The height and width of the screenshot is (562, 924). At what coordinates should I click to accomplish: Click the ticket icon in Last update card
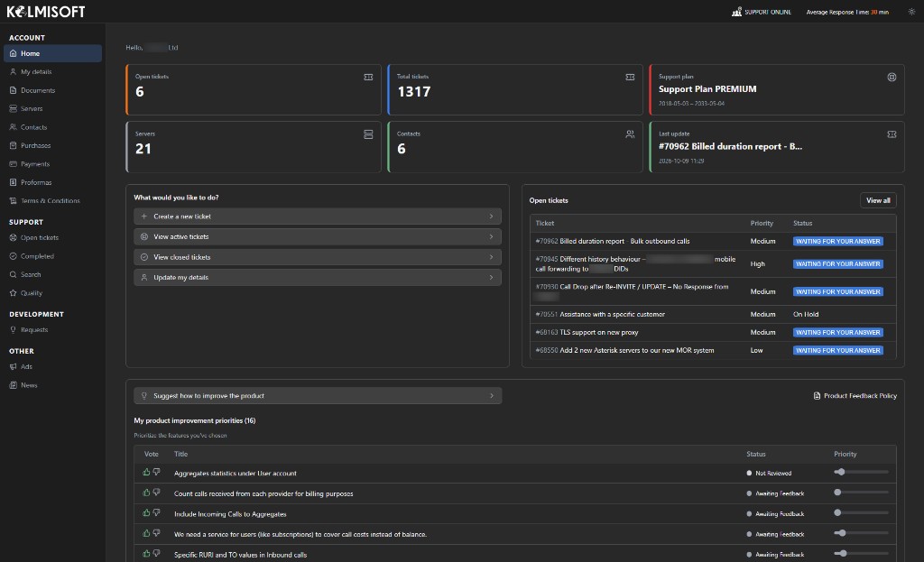892,134
